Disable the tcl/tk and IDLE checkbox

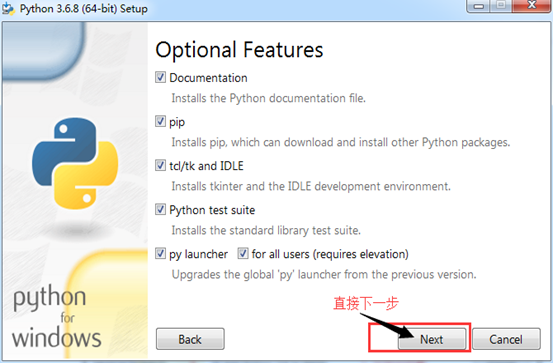coord(160,165)
